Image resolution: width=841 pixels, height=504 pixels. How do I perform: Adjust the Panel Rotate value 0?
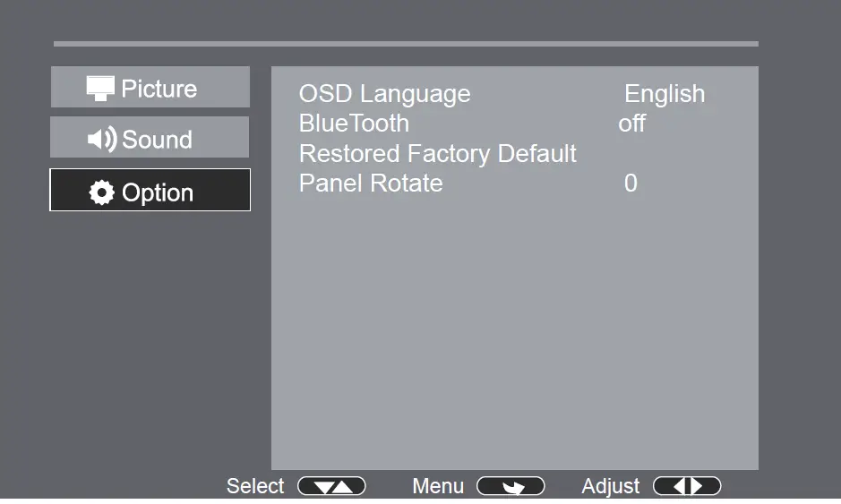pos(631,184)
